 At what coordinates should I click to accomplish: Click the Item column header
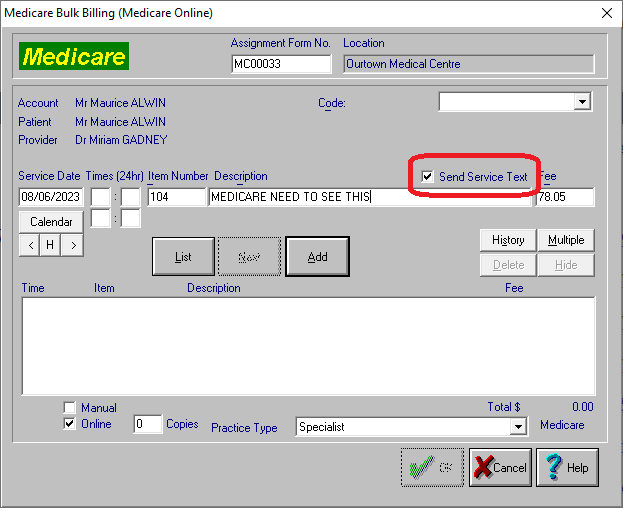(104, 288)
